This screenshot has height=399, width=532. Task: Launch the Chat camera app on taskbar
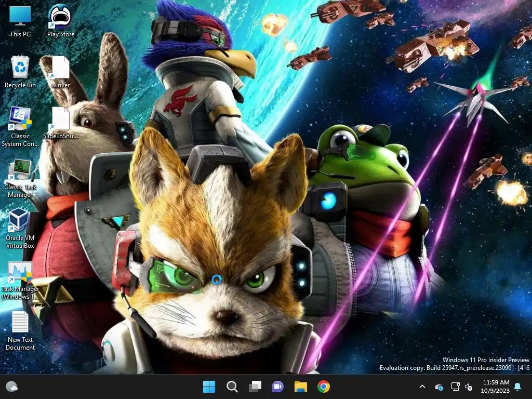[x=277, y=387]
